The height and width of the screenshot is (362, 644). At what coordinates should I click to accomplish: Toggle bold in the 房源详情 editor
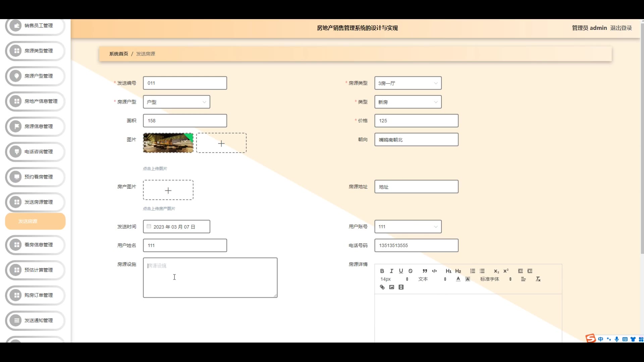[382, 271]
